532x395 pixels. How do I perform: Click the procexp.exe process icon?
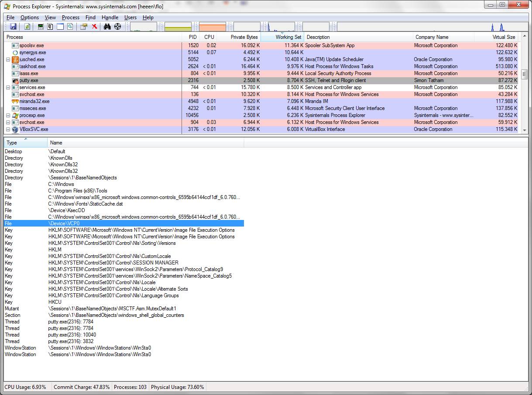click(15, 115)
